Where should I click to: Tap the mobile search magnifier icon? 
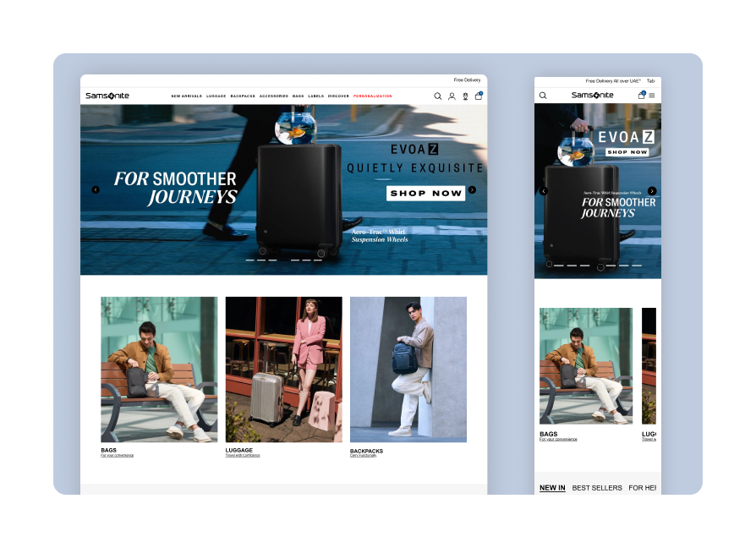pyautogui.click(x=543, y=96)
